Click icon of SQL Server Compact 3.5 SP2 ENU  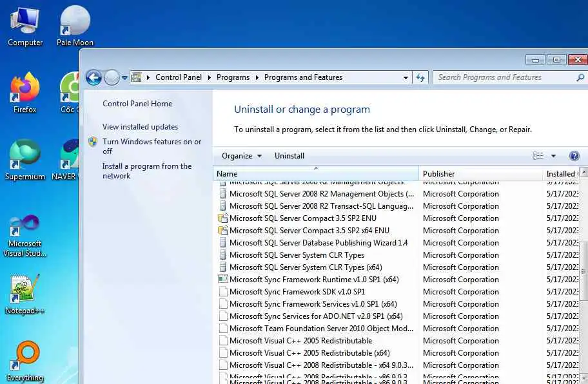coord(222,218)
